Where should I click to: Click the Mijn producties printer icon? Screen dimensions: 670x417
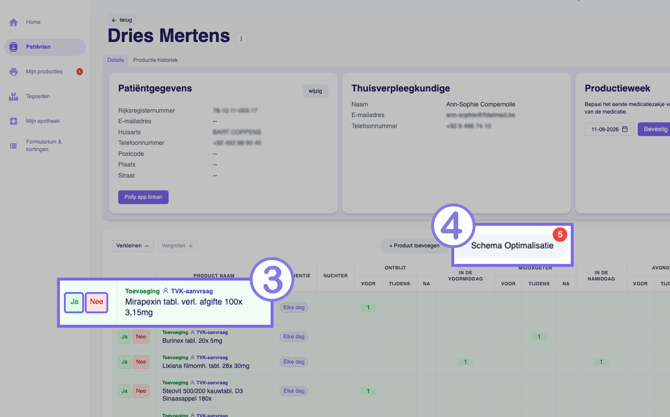[13, 72]
